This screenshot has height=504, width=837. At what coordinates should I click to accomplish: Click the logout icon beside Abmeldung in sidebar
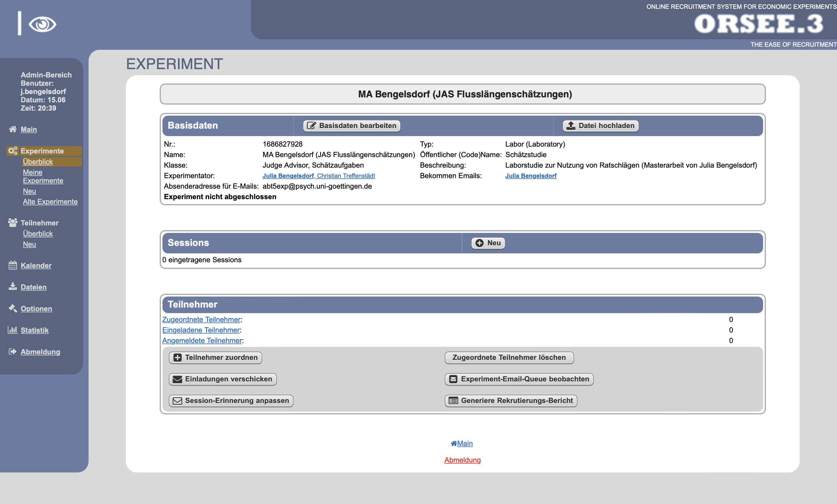[x=12, y=351]
